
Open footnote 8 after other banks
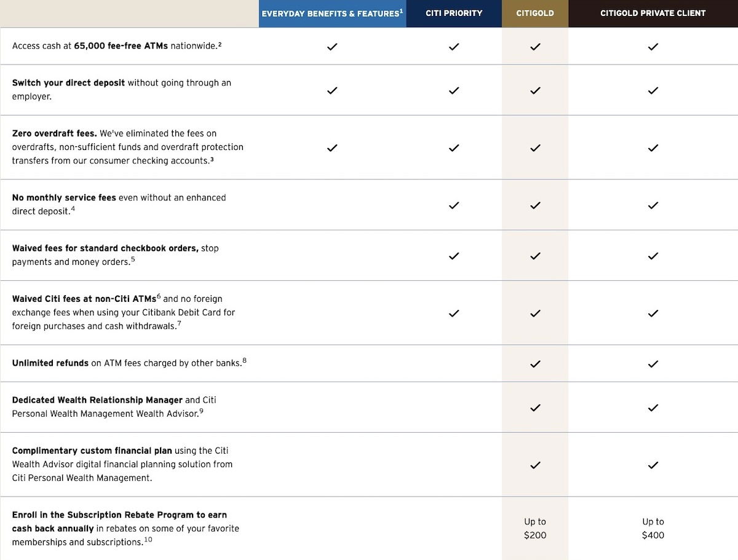(244, 361)
